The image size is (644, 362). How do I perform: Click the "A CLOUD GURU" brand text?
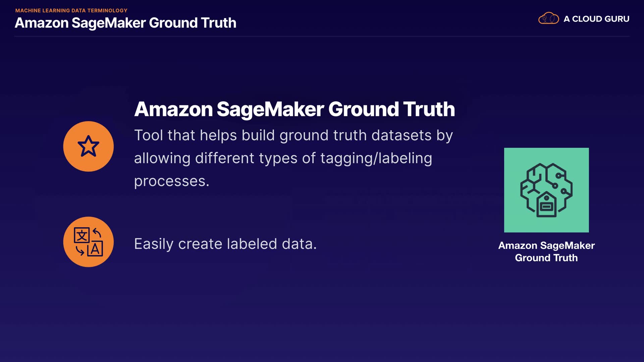596,19
